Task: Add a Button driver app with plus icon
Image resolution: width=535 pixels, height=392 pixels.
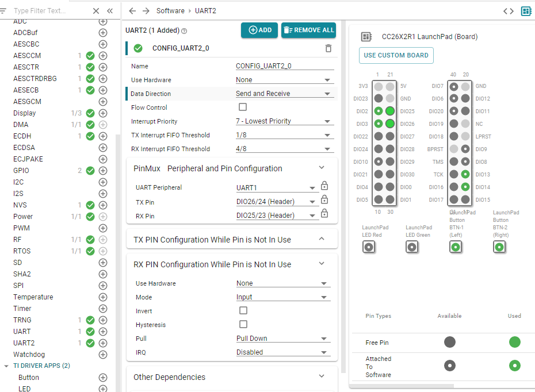Action: 103,377
